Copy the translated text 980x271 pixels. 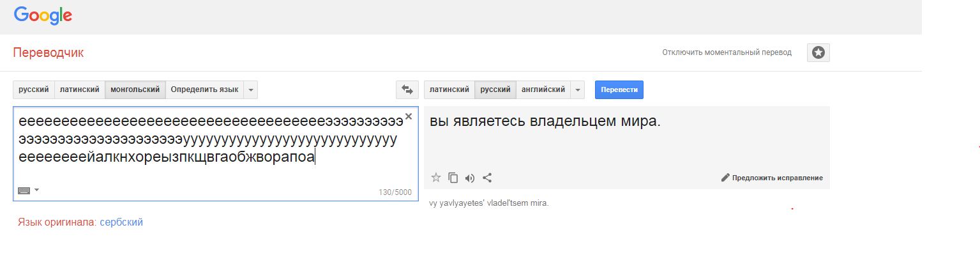click(453, 178)
